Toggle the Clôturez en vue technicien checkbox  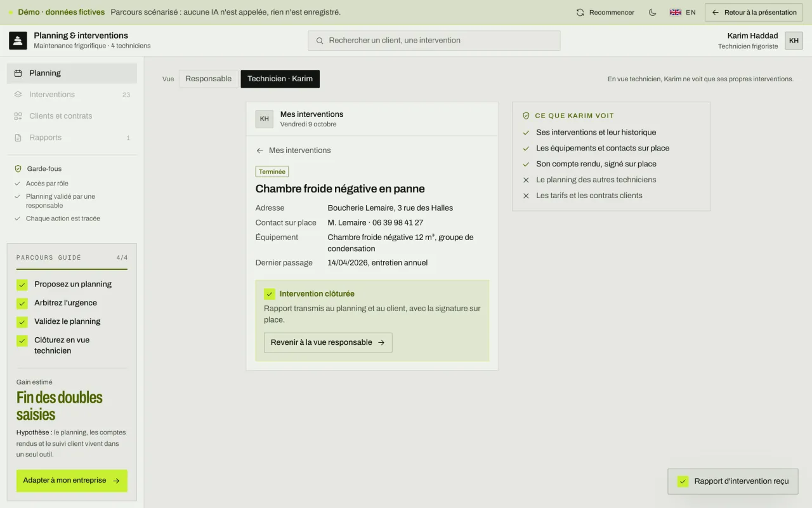(x=22, y=340)
